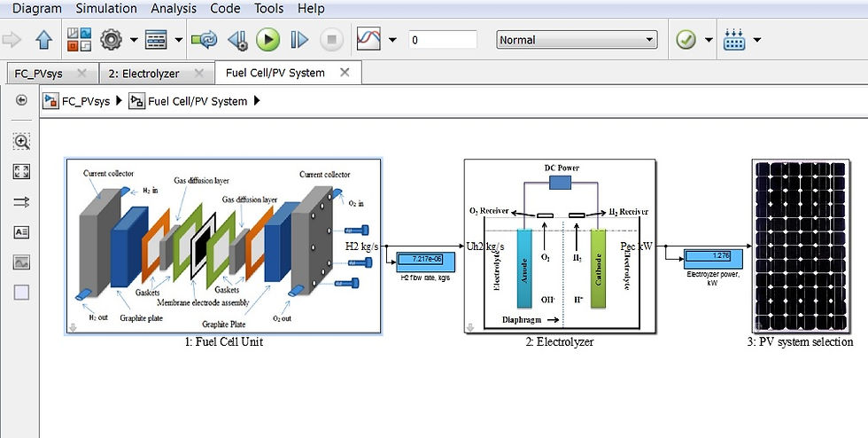Select the PV system selection block
The height and width of the screenshot is (438, 868).
801,246
